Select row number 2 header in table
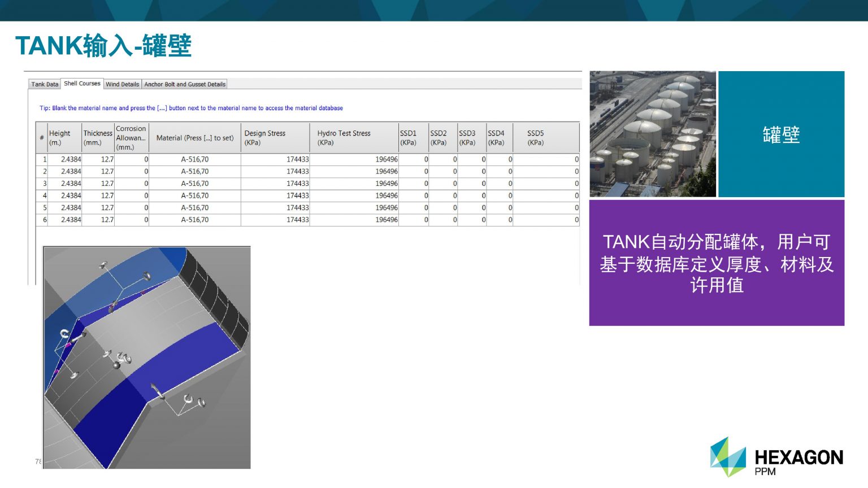Viewport: 868px width, 488px height. pos(42,171)
